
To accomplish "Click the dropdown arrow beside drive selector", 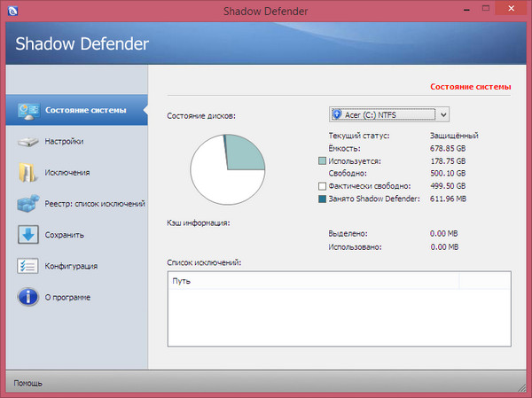I will [x=443, y=114].
